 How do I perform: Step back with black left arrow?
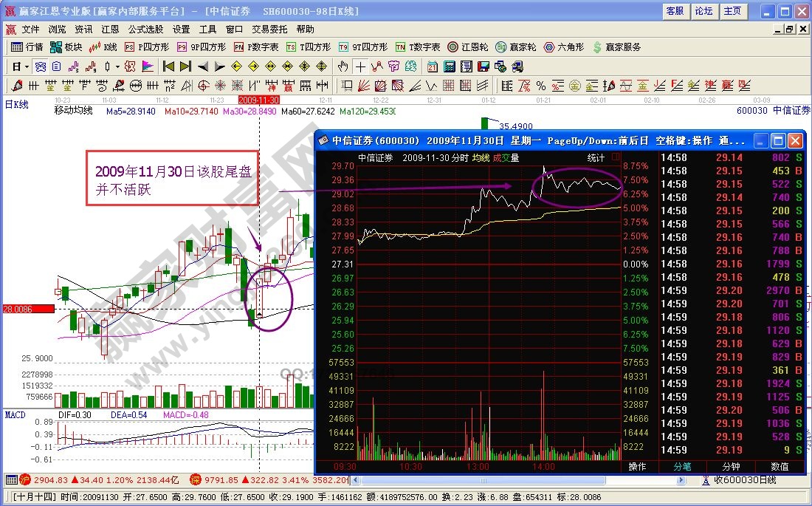point(202,66)
